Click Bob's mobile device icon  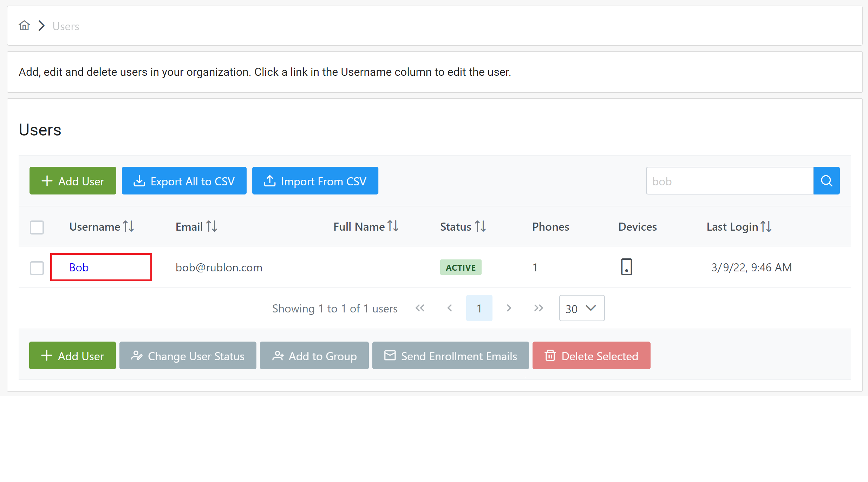point(626,267)
